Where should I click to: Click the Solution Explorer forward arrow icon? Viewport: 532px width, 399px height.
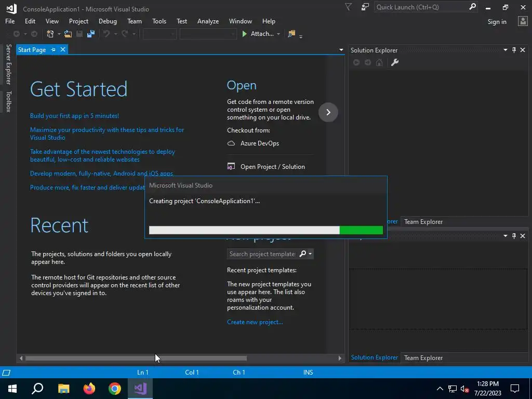click(368, 62)
